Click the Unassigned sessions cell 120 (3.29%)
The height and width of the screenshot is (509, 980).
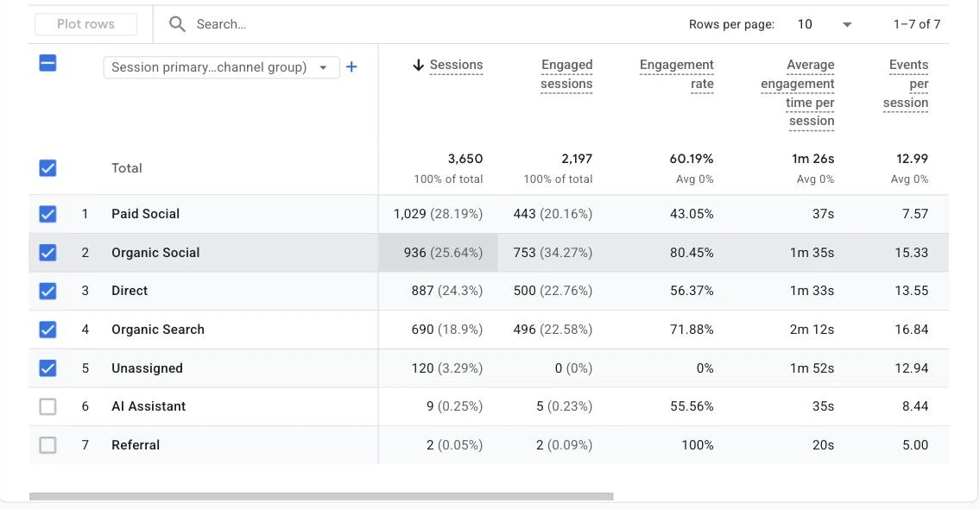(447, 368)
